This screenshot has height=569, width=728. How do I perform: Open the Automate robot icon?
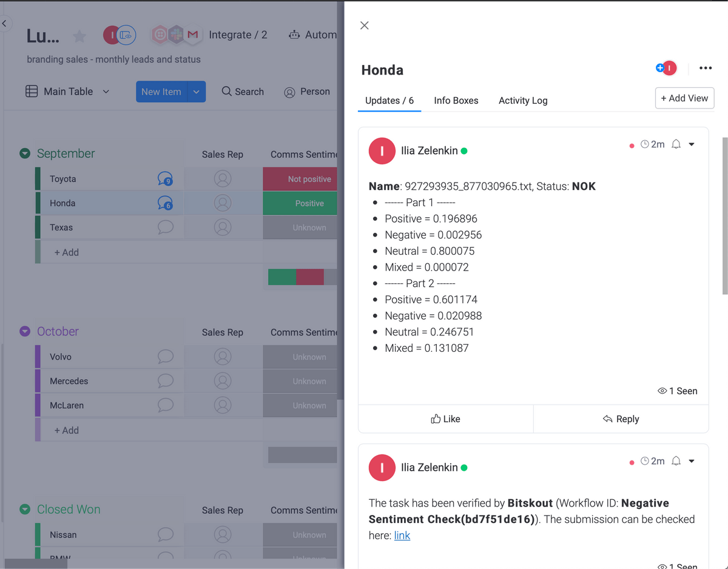tap(294, 35)
